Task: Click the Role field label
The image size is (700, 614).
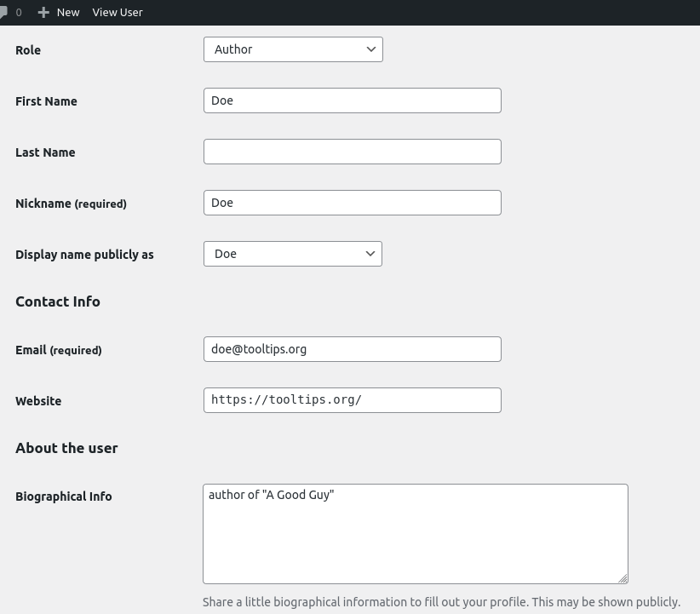Action: click(28, 50)
